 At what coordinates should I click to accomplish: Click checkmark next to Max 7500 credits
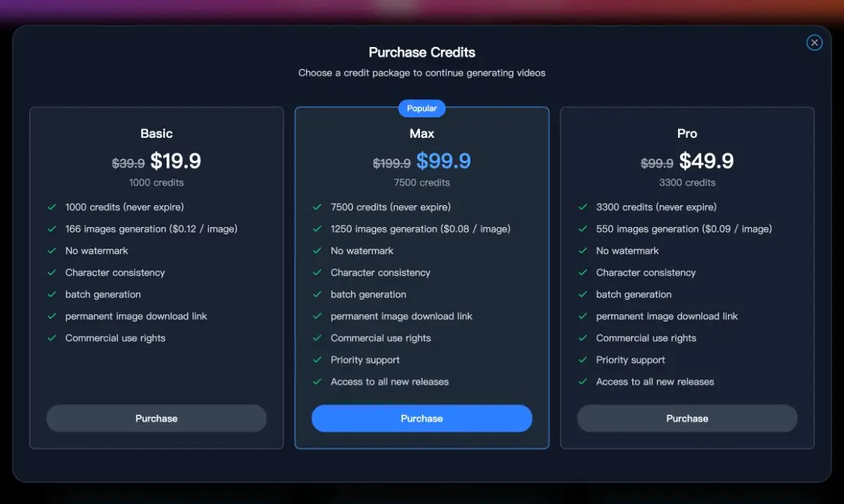317,207
